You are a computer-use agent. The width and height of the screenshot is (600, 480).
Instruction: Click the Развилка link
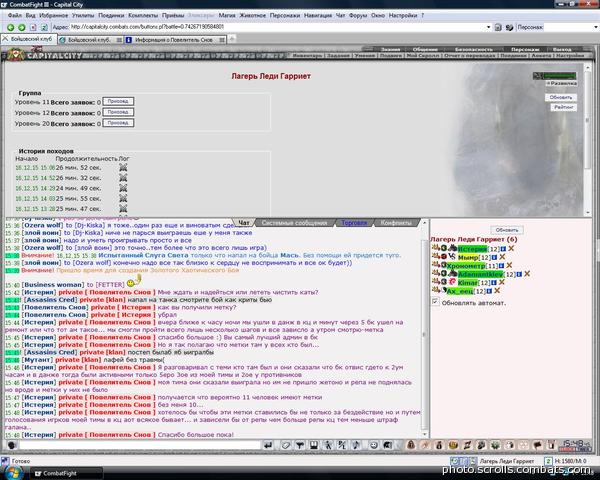pos(561,83)
